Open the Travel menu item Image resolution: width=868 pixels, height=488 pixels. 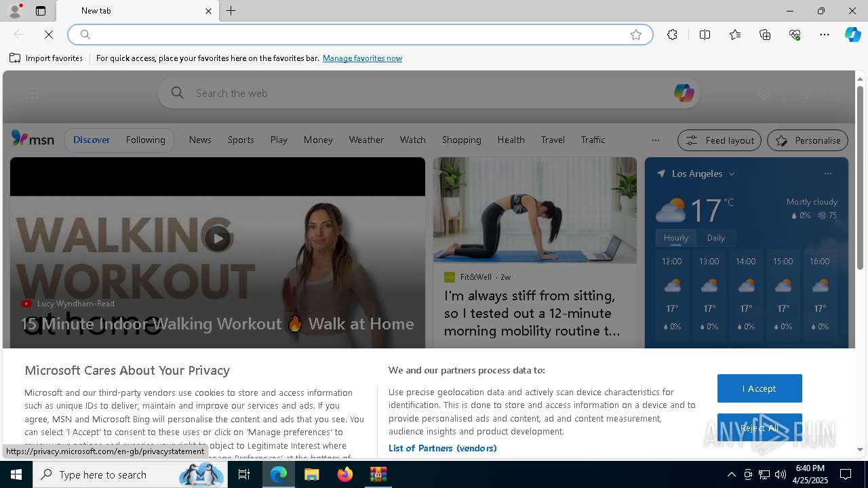(553, 140)
